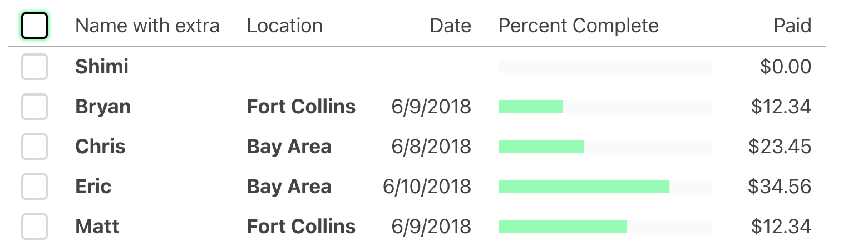Sort by the Paid column header
This screenshot has width=868, height=241.
click(793, 26)
